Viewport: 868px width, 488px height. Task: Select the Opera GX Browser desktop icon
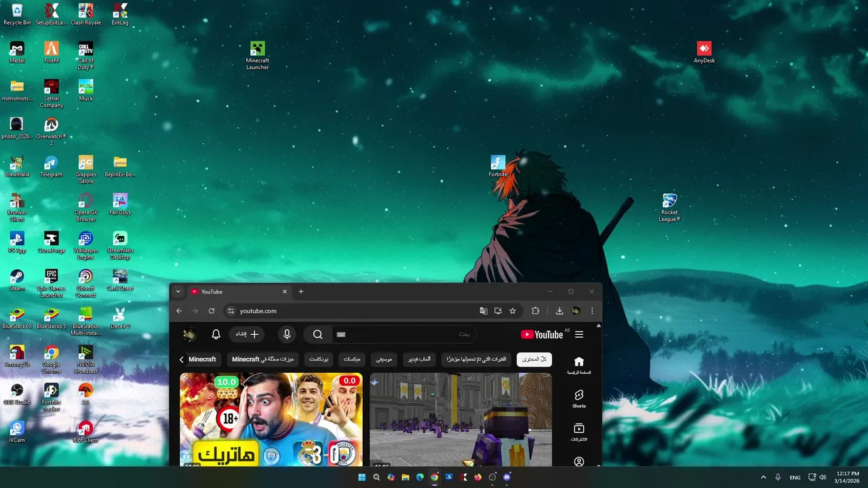85,207
